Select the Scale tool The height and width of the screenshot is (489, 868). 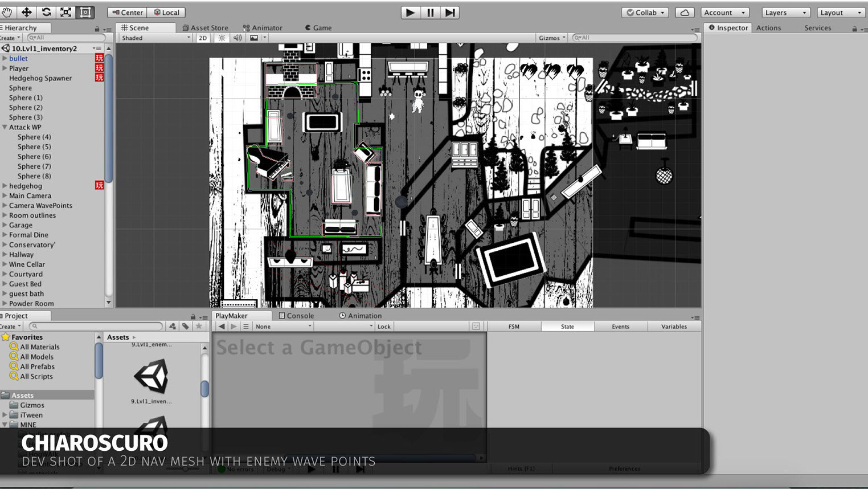[66, 12]
